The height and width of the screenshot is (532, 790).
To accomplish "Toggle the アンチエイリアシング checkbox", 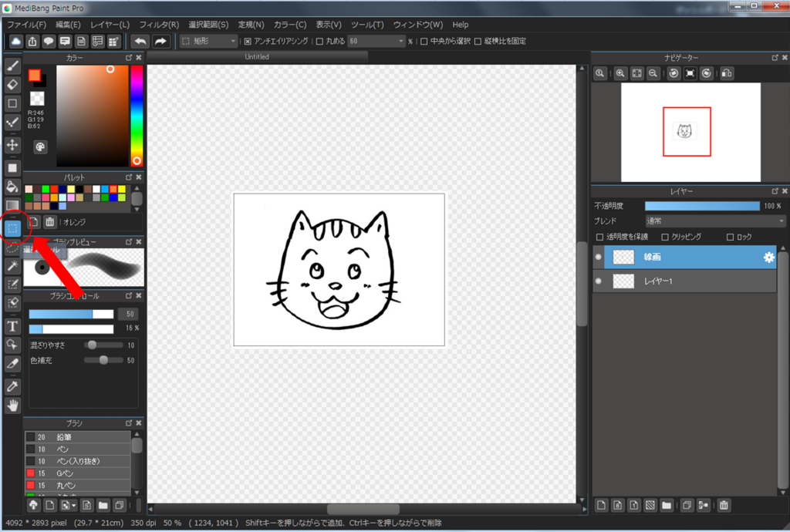I will click(248, 42).
